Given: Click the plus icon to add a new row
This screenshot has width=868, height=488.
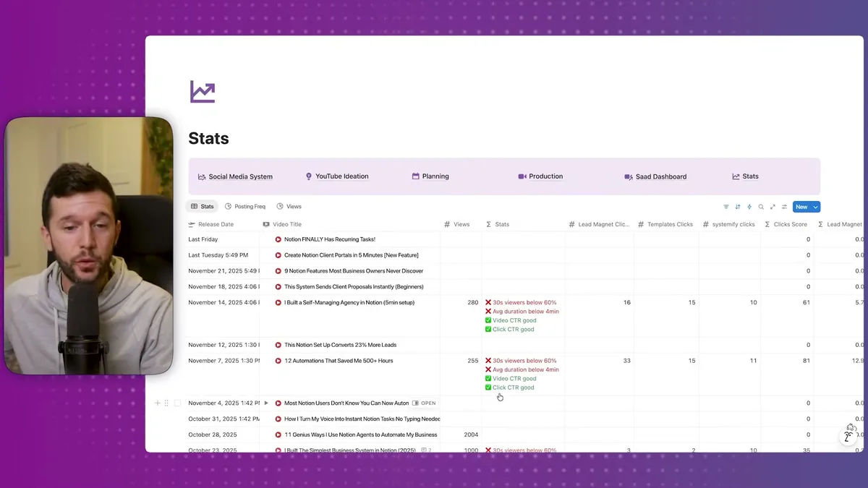Looking at the screenshot, I should (x=158, y=403).
